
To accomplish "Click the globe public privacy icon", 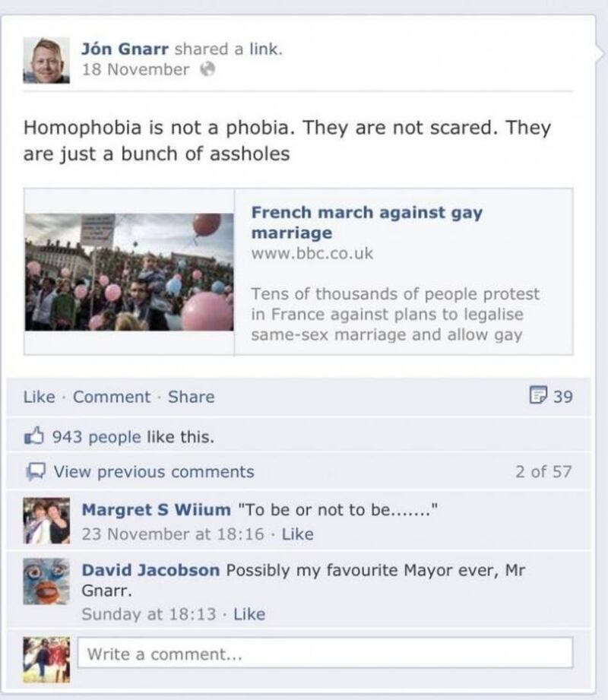I will [x=207, y=69].
